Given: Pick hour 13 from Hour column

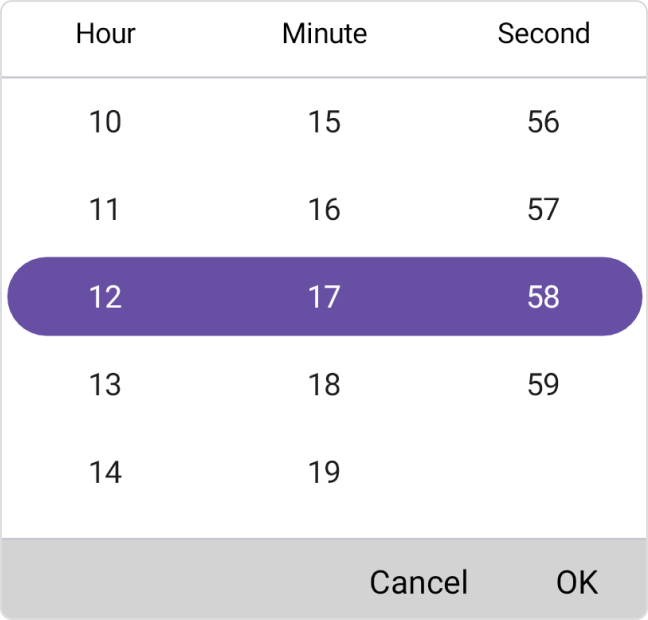Looking at the screenshot, I should coord(105,384).
